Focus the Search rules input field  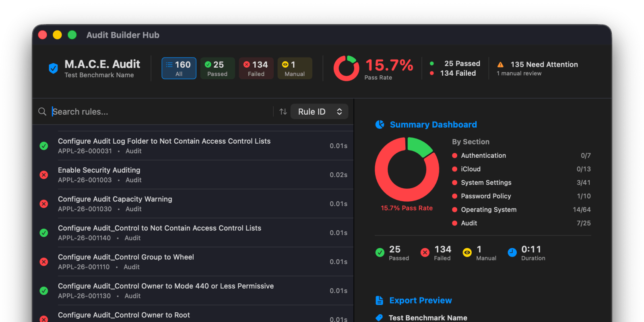pyautogui.click(x=161, y=111)
